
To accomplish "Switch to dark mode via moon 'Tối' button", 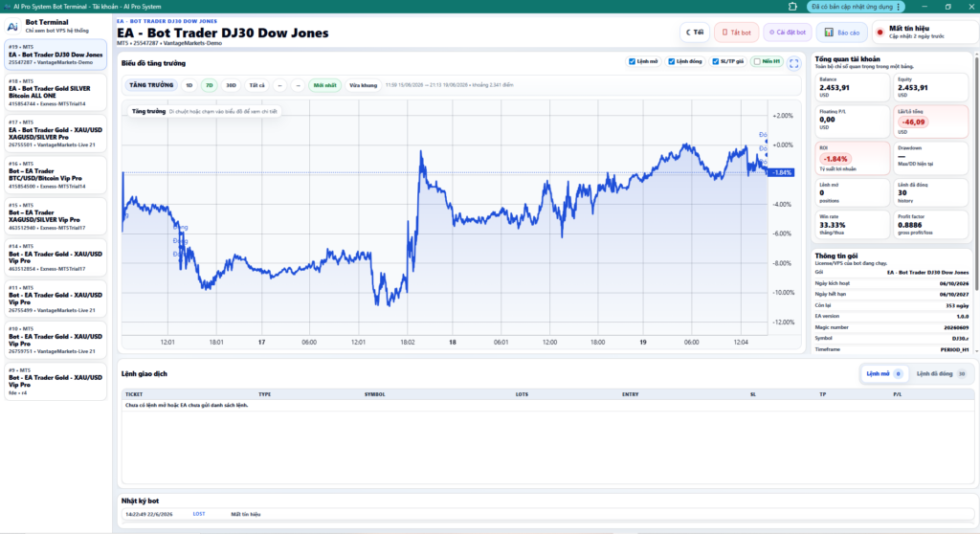I will (x=695, y=33).
